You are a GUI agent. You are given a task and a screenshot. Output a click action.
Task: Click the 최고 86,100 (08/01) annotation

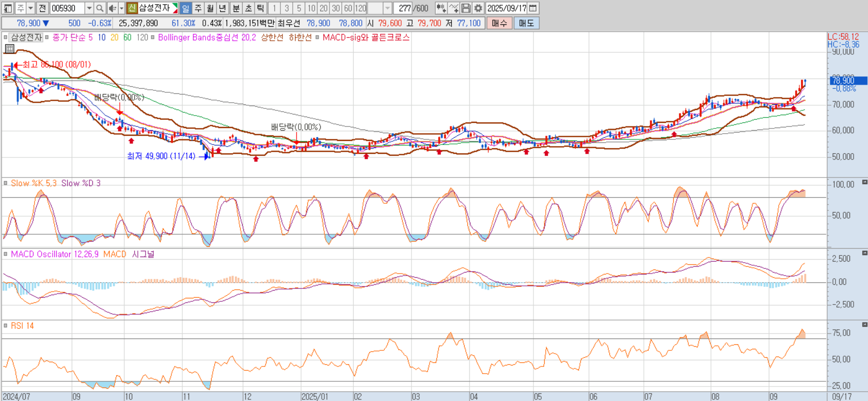[x=56, y=65]
